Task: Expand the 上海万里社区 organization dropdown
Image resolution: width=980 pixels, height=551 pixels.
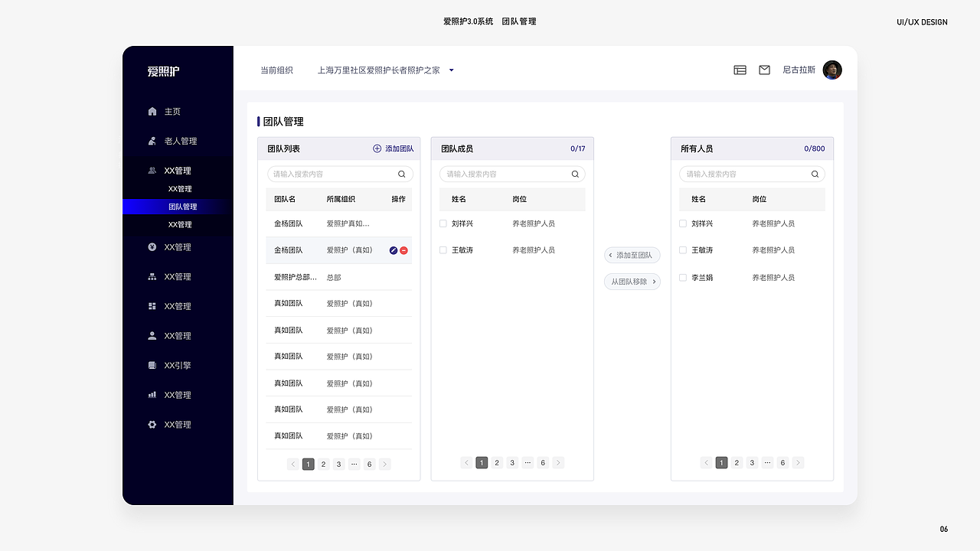Action: (x=451, y=70)
